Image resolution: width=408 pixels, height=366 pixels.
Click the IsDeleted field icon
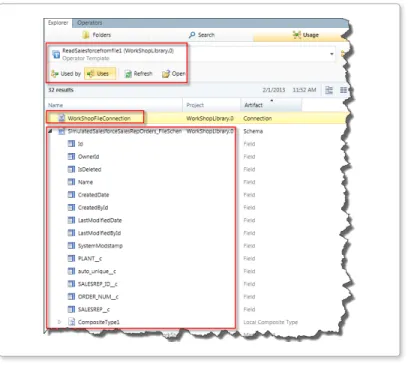tap(71, 169)
